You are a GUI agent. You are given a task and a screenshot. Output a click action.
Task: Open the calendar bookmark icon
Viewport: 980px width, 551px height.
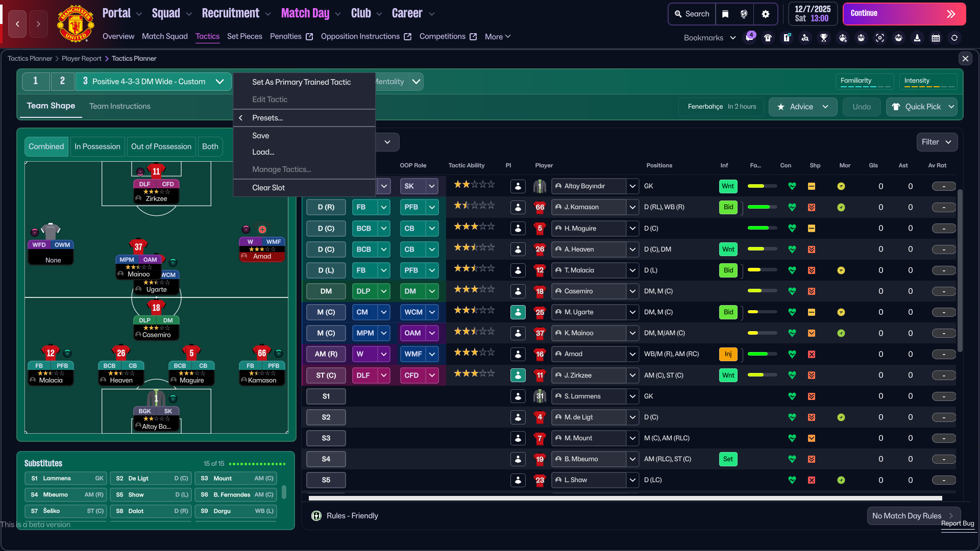[936, 38]
